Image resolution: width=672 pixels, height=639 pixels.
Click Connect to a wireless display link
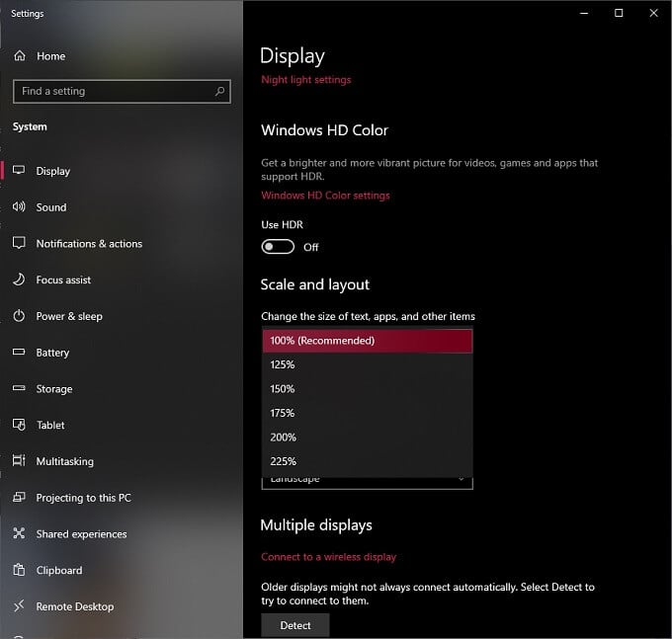(x=328, y=557)
